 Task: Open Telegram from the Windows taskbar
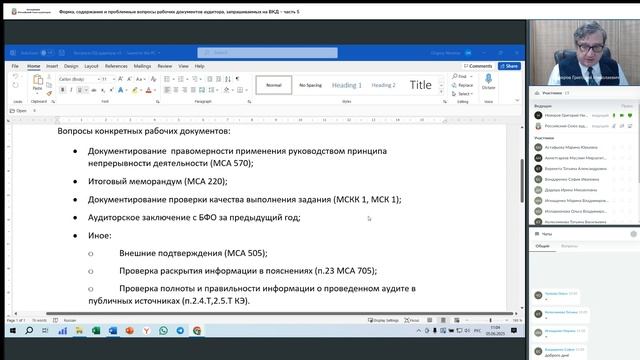pos(180,331)
